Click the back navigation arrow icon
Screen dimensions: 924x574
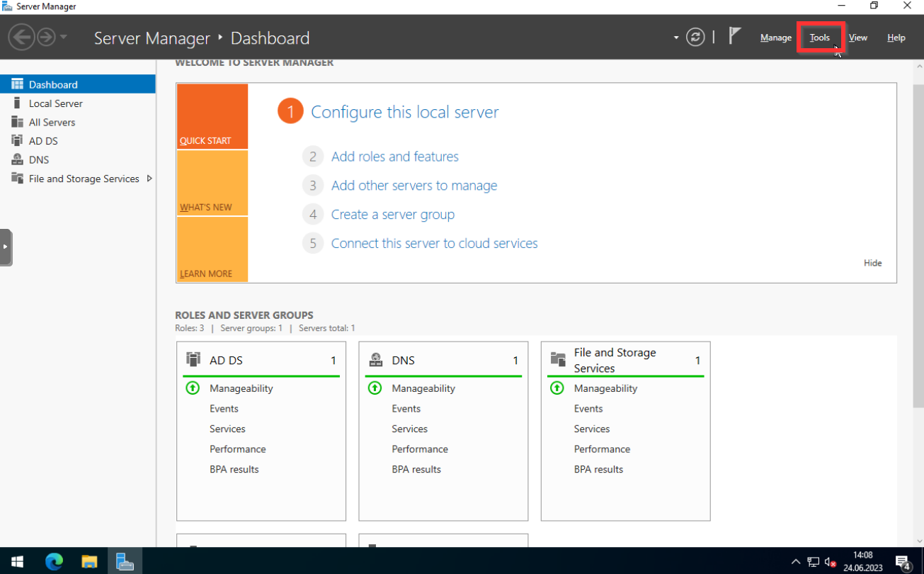[x=22, y=38]
